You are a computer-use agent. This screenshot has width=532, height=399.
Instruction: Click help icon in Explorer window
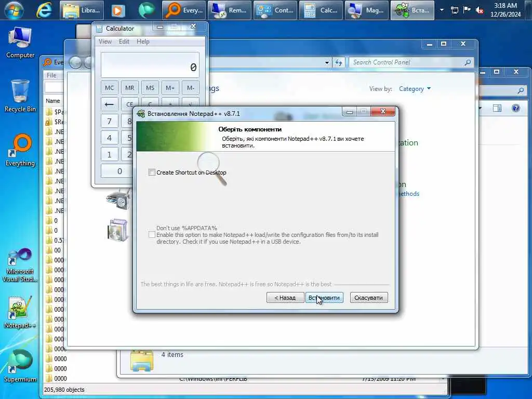click(516, 108)
